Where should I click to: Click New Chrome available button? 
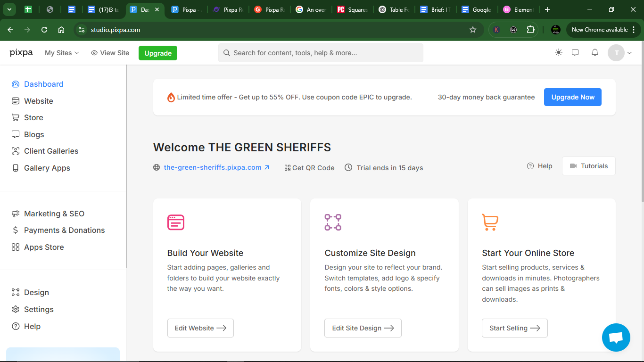[x=603, y=30]
